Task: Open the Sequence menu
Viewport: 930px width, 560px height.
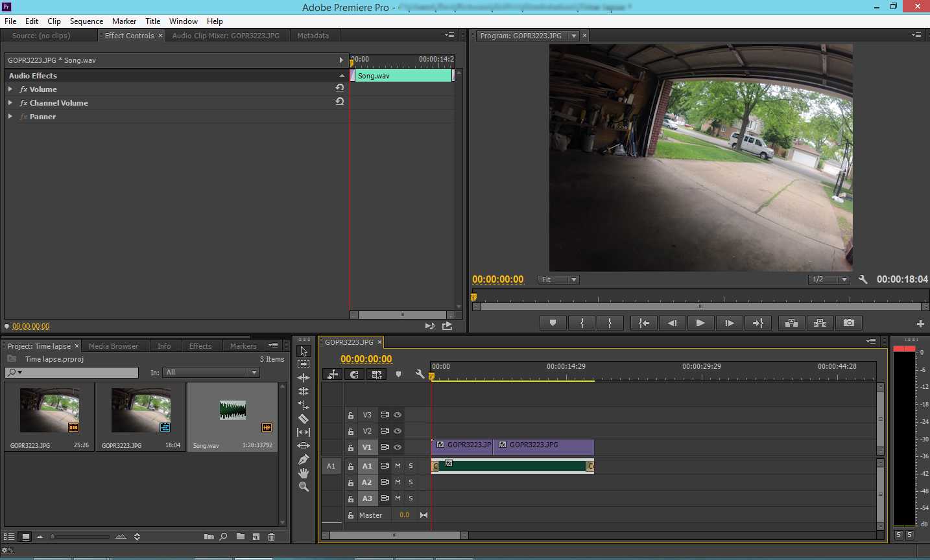Action: pyautogui.click(x=86, y=21)
